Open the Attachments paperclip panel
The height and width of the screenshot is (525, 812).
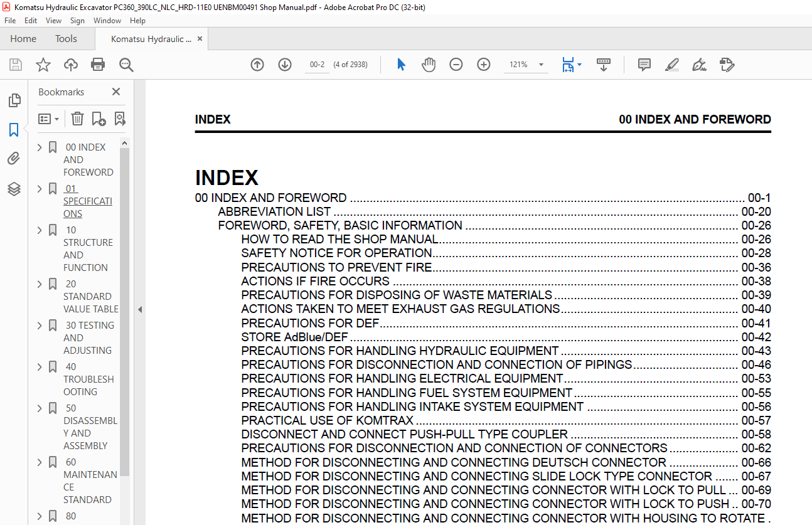[14, 159]
